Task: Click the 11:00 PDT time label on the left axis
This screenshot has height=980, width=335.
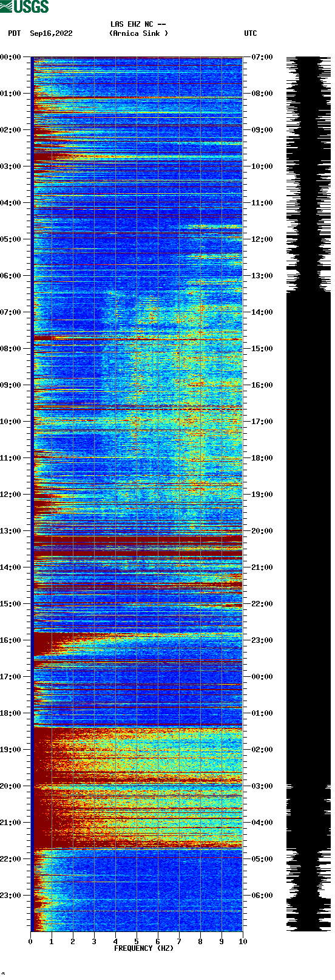Action: tap(10, 458)
